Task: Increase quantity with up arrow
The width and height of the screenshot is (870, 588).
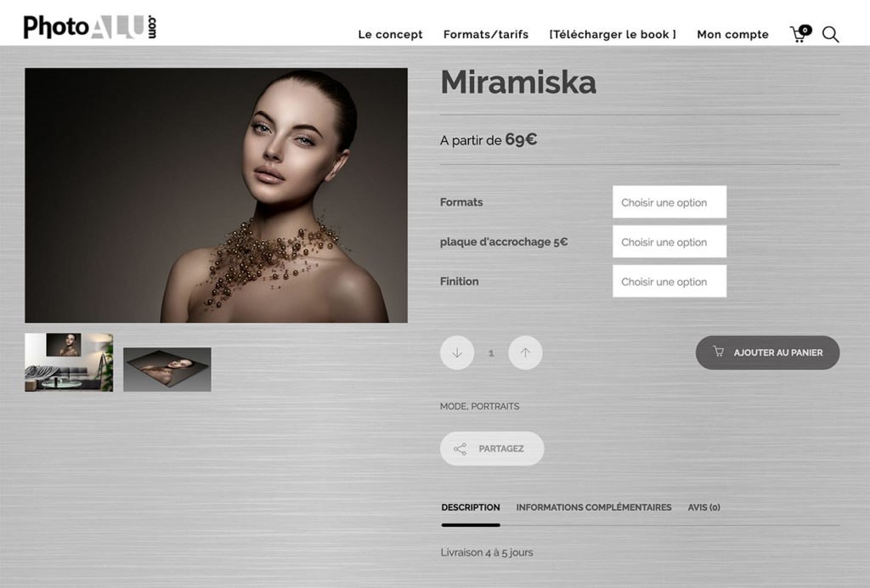Action: click(525, 353)
